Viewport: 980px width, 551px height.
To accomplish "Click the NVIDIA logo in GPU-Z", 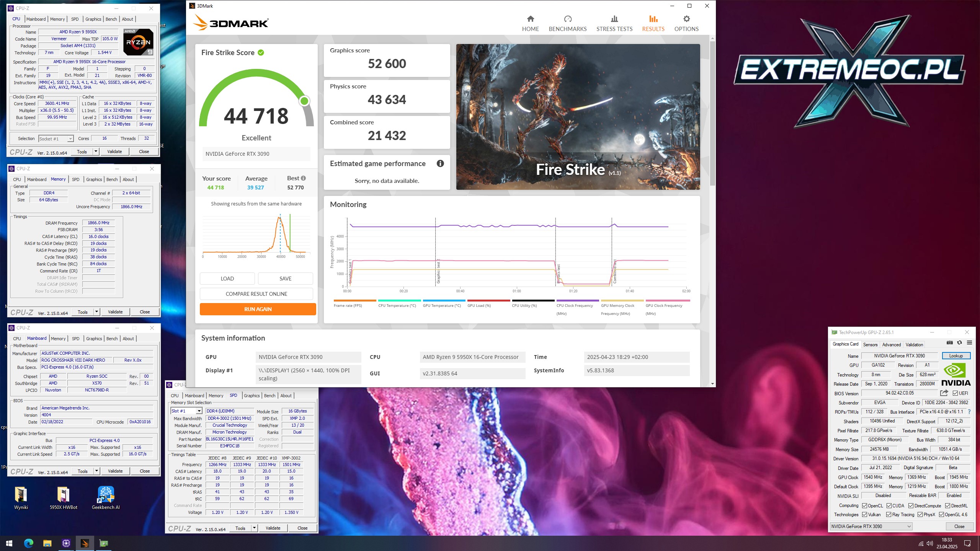I will click(x=956, y=375).
